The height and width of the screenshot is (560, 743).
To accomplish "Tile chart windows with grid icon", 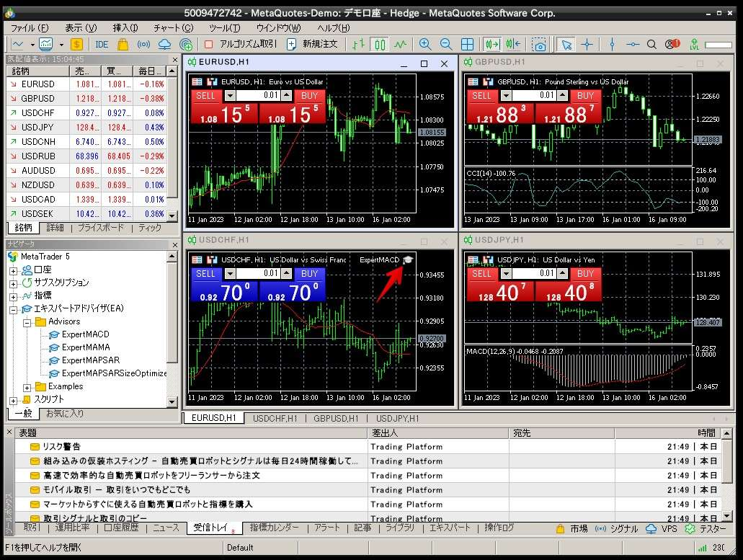I will click(x=467, y=45).
